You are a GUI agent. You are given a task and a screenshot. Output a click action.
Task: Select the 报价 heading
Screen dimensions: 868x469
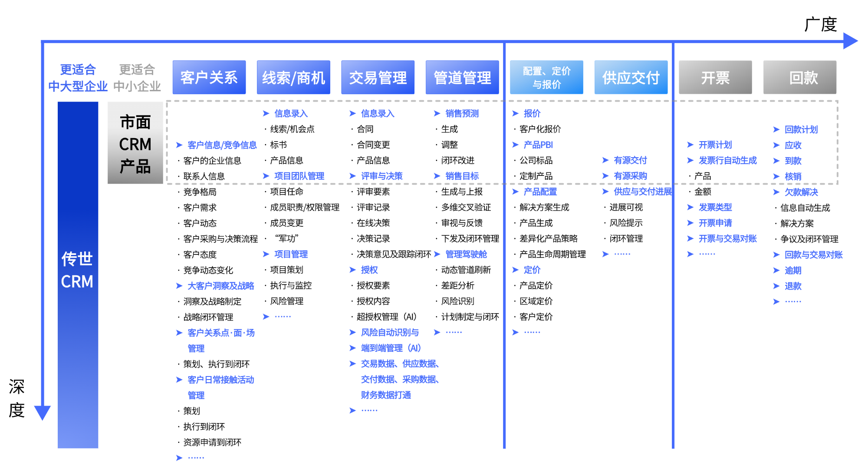click(532, 113)
